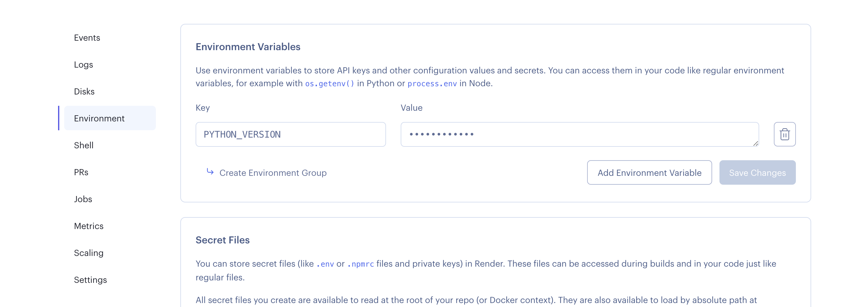Viewport: 868px width, 307px height.
Task: Follow the Create Environment Group link
Action: point(273,173)
